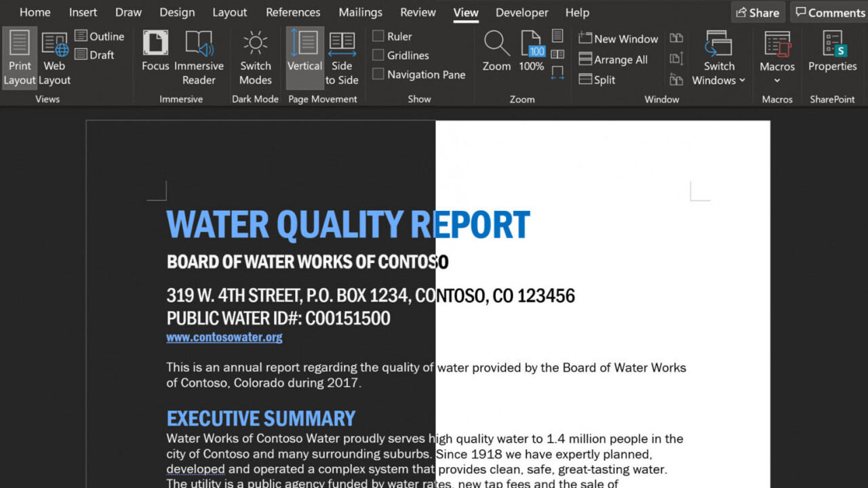
Task: Select Vertical page movement
Action: point(304,44)
